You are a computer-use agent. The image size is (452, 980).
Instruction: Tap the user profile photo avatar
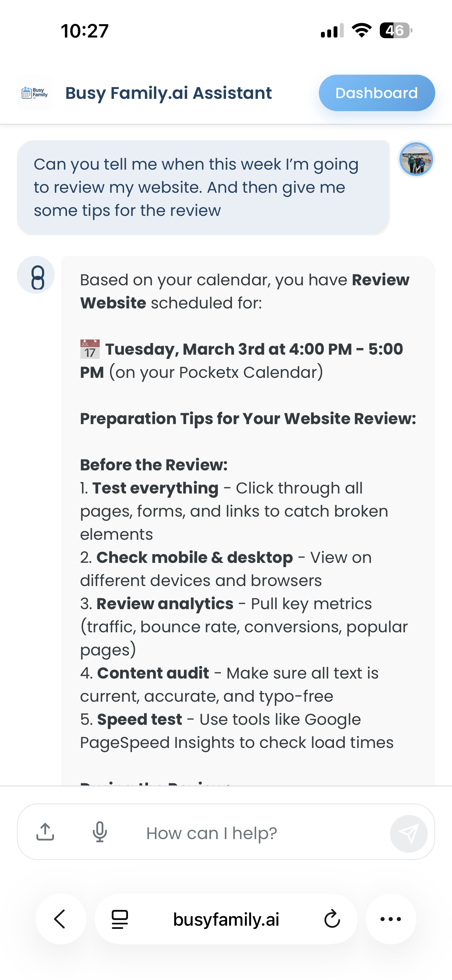416,160
